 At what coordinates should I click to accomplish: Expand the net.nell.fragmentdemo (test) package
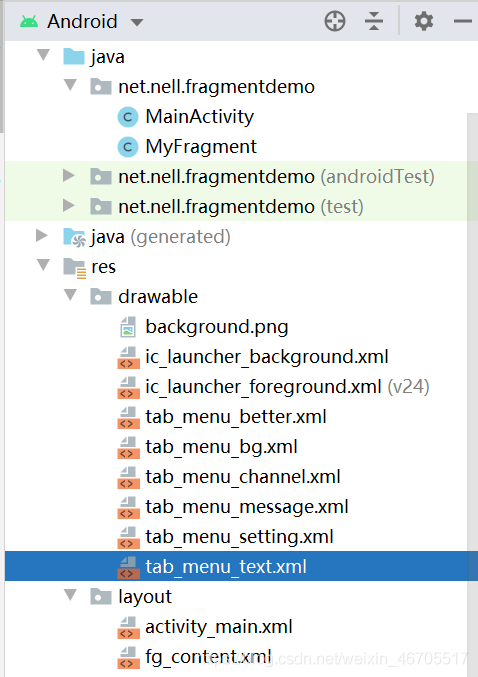coord(69,205)
